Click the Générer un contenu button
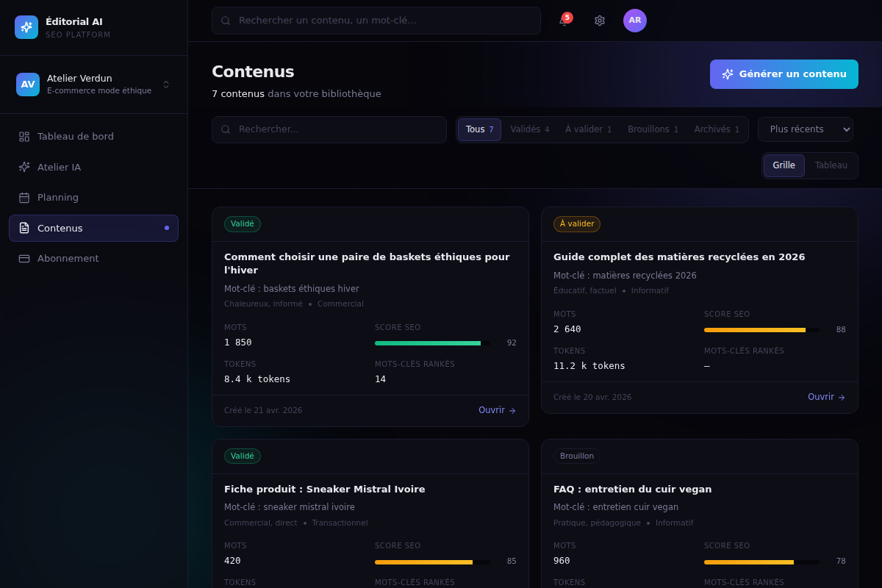This screenshot has height=588, width=882. [784, 74]
